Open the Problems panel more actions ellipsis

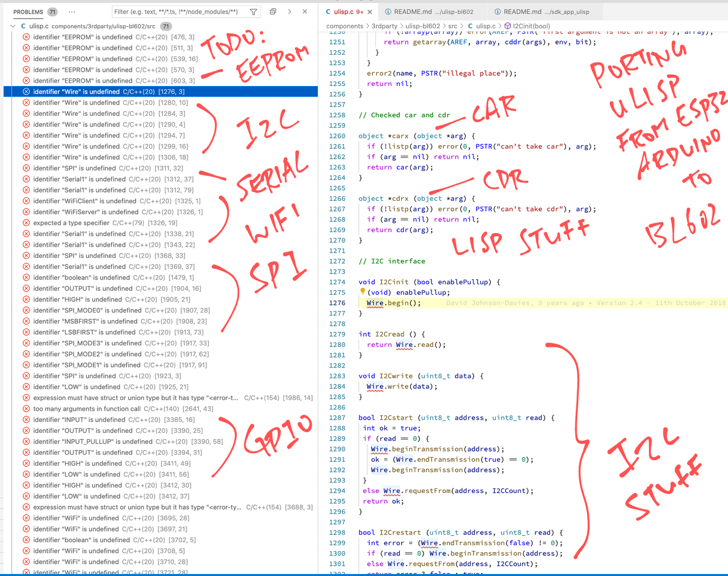coord(72,12)
